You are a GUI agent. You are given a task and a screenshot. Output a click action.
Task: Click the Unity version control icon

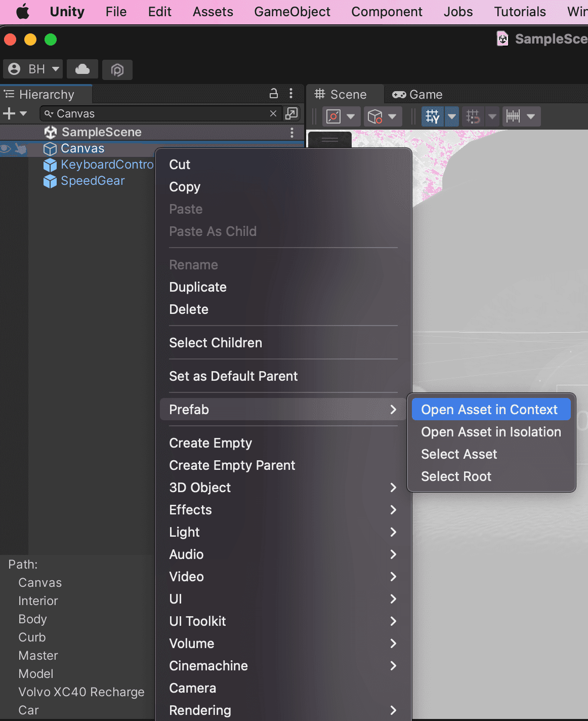click(x=117, y=69)
